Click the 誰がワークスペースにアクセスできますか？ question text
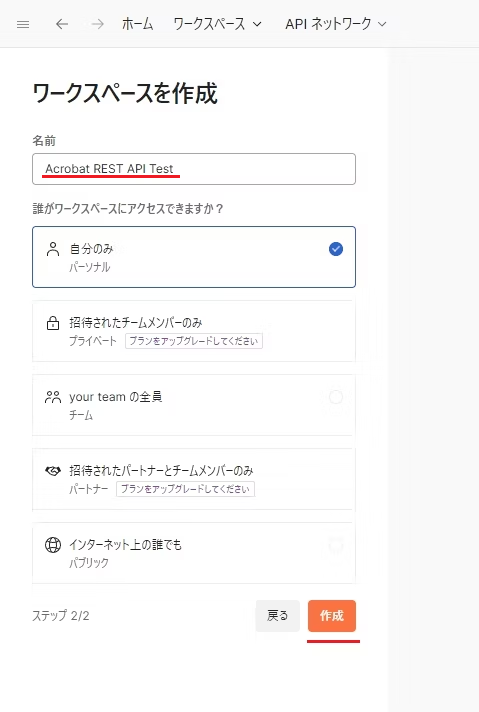 pyautogui.click(x=128, y=208)
